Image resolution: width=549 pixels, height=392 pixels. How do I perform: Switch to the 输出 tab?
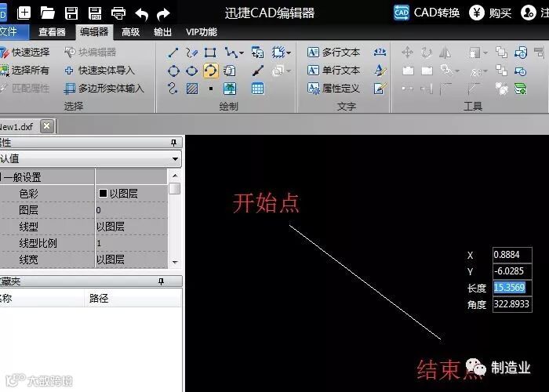(x=163, y=32)
